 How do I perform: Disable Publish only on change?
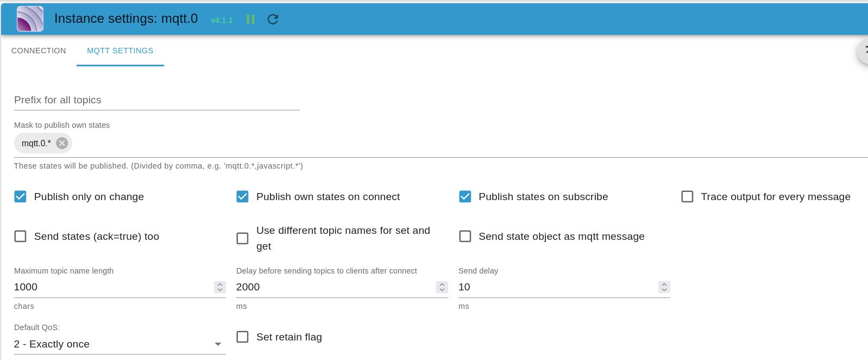21,197
